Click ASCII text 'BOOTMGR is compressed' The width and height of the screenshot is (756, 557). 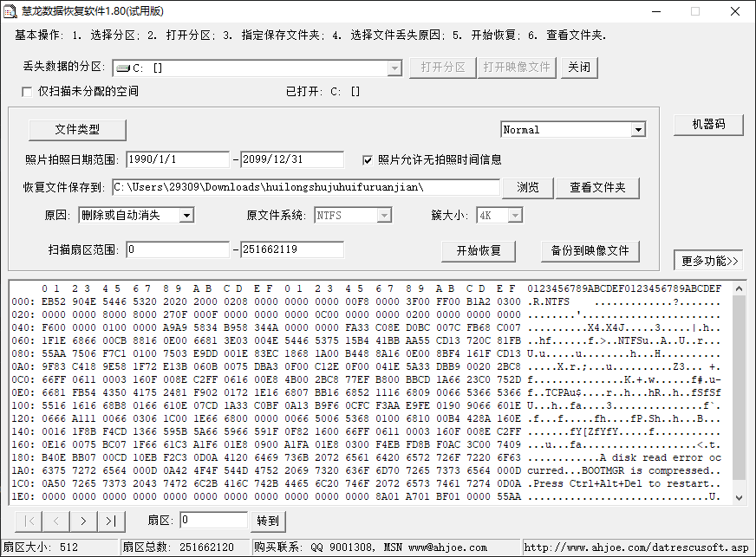point(645,471)
